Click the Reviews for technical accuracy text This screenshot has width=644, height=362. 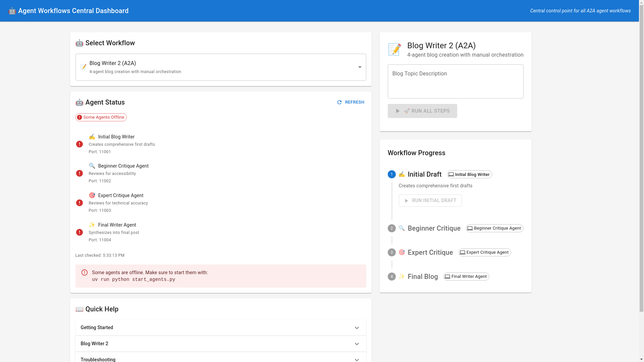(118, 203)
